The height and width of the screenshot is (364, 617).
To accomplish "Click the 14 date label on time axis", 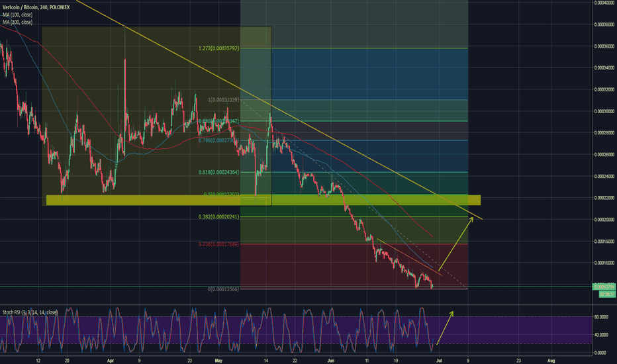I will click(x=266, y=361).
